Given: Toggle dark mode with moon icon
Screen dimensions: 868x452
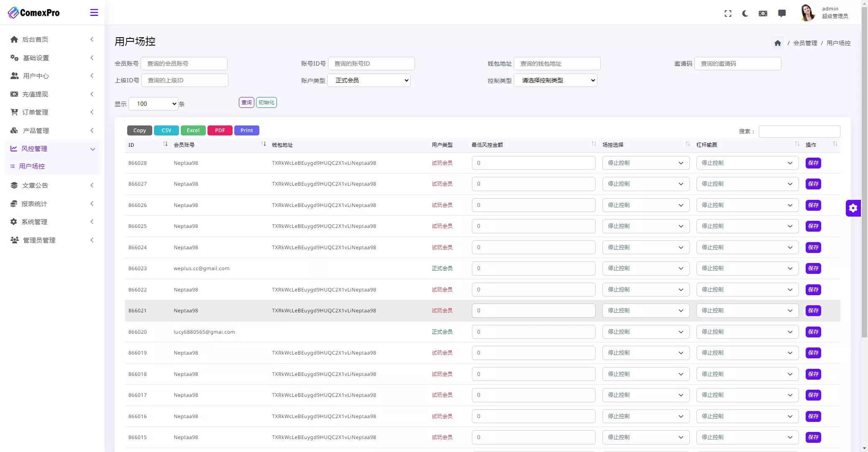Looking at the screenshot, I should click(745, 13).
